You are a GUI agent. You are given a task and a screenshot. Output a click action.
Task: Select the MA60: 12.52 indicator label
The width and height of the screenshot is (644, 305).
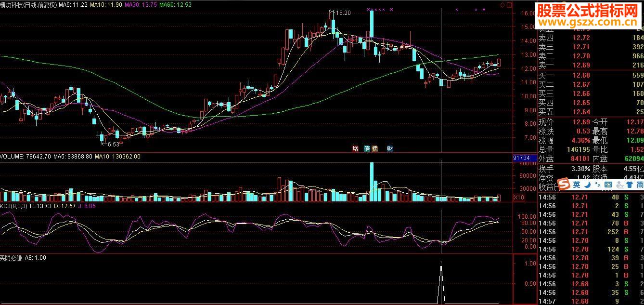(175, 4)
